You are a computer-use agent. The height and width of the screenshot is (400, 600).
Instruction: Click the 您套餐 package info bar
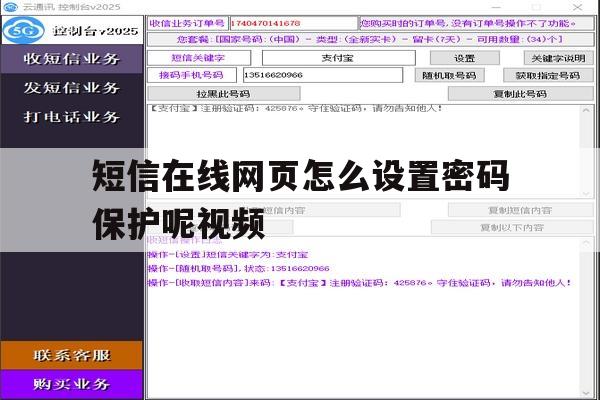(370, 39)
